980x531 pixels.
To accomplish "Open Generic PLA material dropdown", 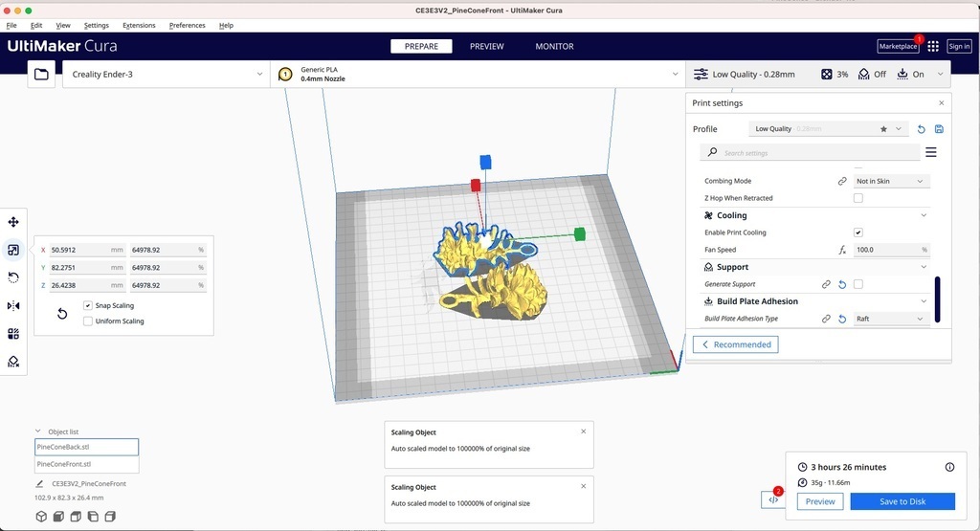I will [479, 75].
